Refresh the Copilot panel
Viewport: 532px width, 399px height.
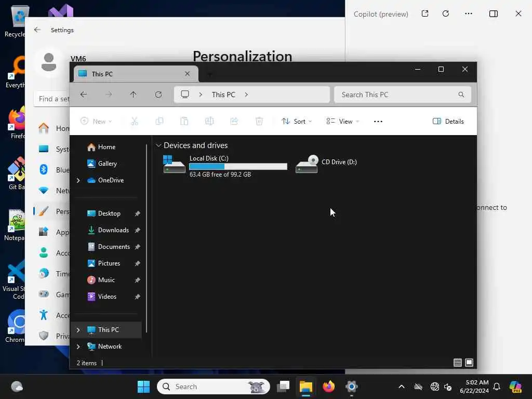(x=446, y=14)
